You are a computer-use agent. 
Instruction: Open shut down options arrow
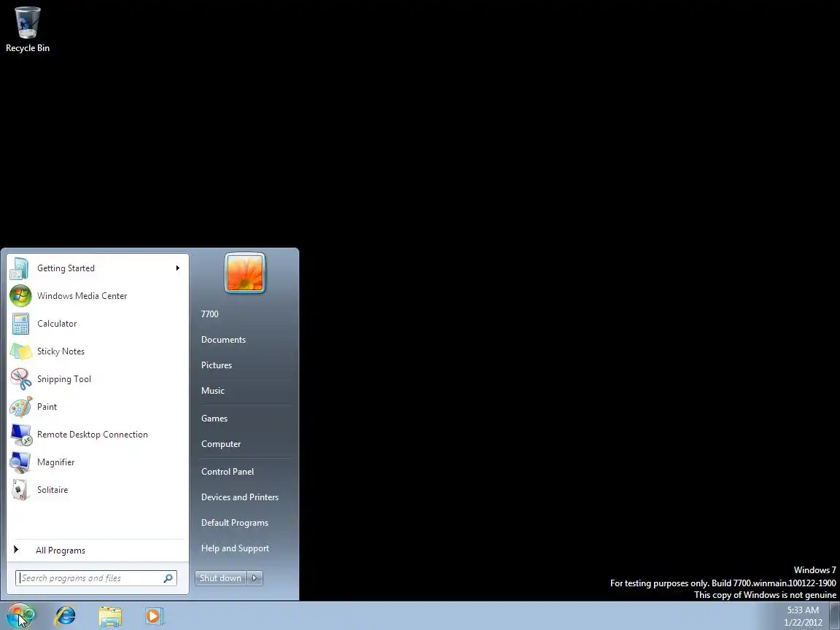click(x=255, y=578)
